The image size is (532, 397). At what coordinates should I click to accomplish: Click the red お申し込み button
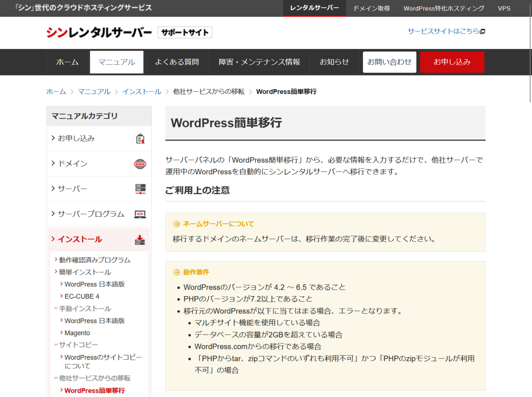click(x=452, y=62)
